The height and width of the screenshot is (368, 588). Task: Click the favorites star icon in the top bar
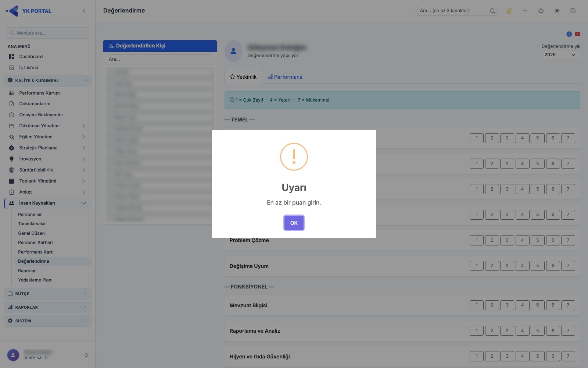[x=541, y=11]
